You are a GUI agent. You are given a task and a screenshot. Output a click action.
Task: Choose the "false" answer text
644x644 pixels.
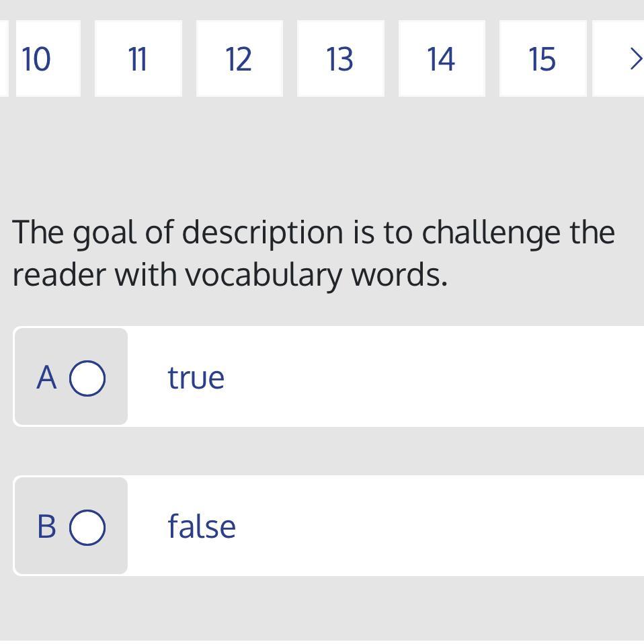coord(202,526)
